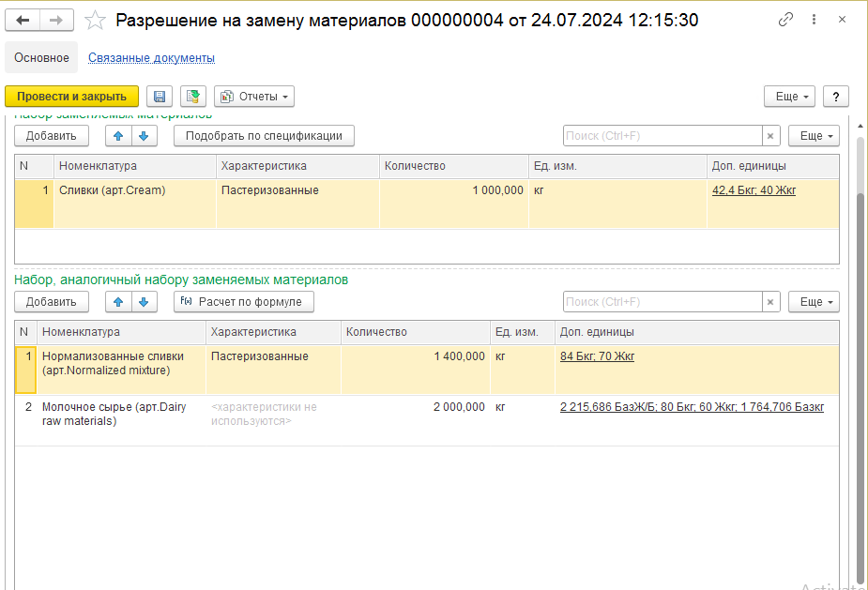Screen dimensions: 868x590
Task: Switch to the Связанные документы tab
Action: (151, 58)
